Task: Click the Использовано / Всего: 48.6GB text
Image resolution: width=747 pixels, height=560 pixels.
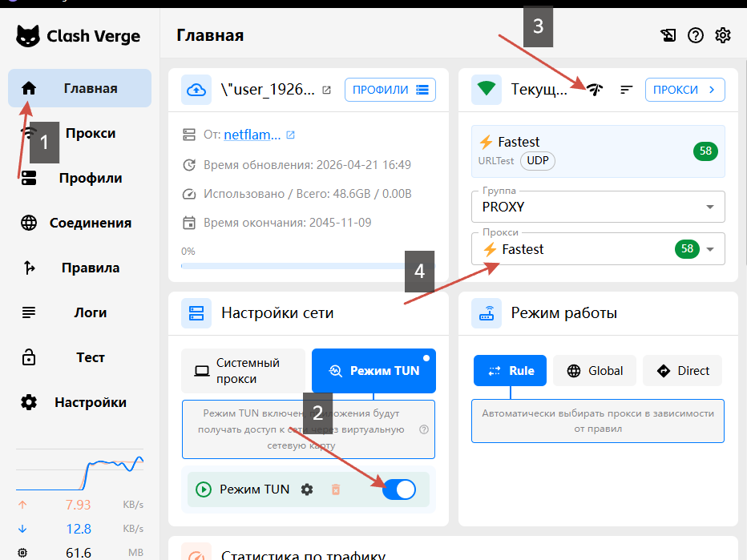Action: click(x=307, y=194)
